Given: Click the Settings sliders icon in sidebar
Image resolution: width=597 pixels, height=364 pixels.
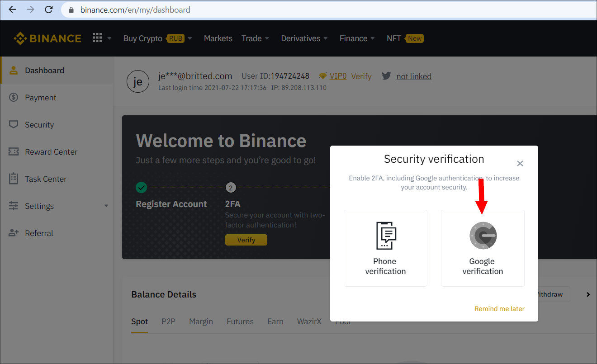Looking at the screenshot, I should click(14, 206).
